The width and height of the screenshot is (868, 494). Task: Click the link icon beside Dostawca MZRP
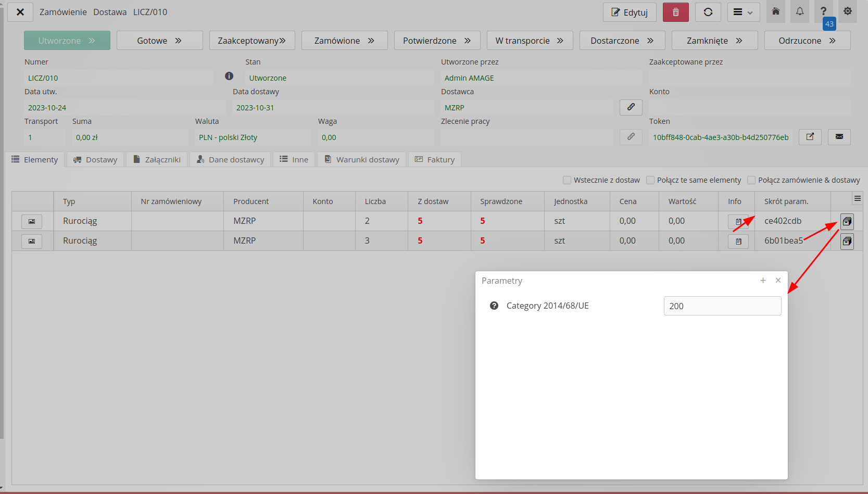[631, 107]
